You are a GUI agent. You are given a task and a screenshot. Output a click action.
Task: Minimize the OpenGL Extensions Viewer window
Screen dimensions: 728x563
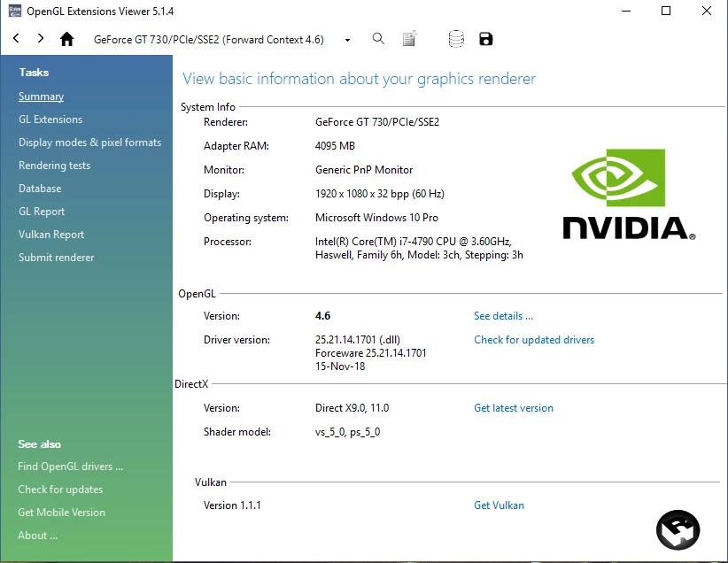(626, 11)
